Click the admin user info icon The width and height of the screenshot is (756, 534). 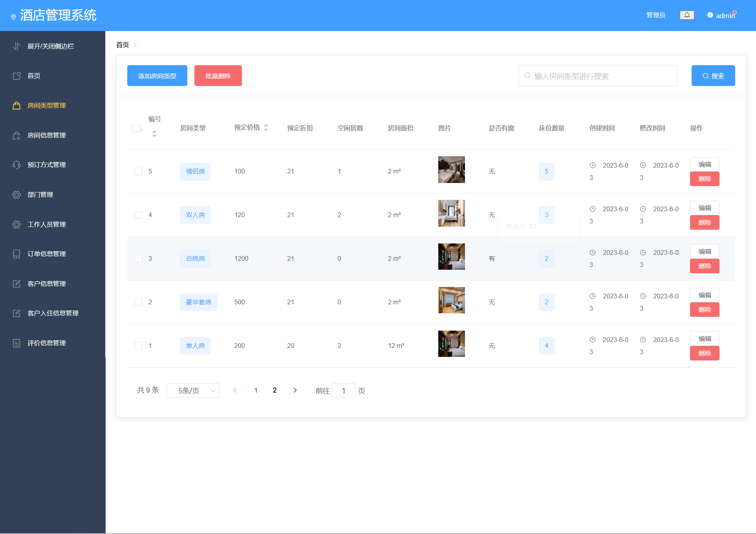coord(710,15)
